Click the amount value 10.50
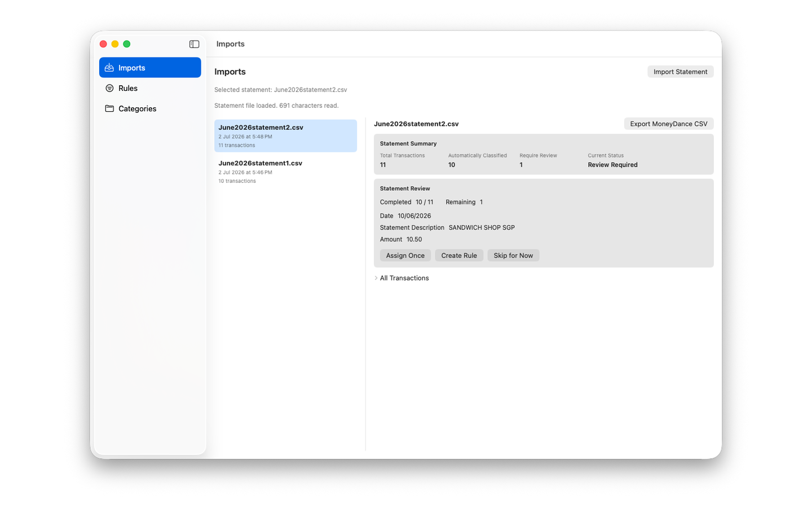Screen dimensions: 812x508 (414, 239)
